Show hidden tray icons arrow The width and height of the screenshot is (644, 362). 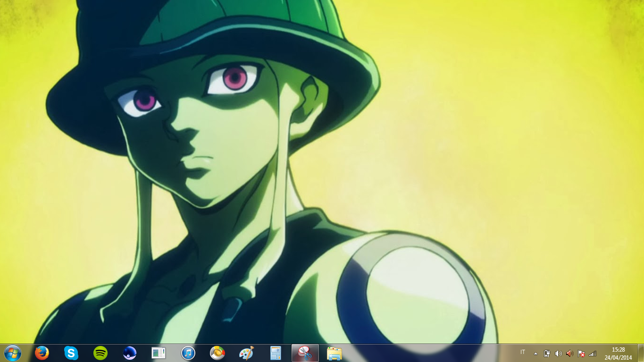(x=535, y=353)
